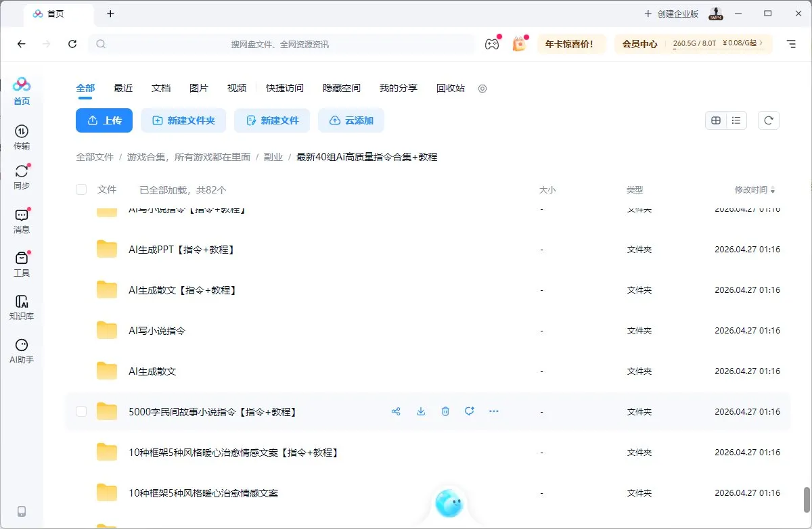Click the 上传 button
The height and width of the screenshot is (529, 812).
104,120
